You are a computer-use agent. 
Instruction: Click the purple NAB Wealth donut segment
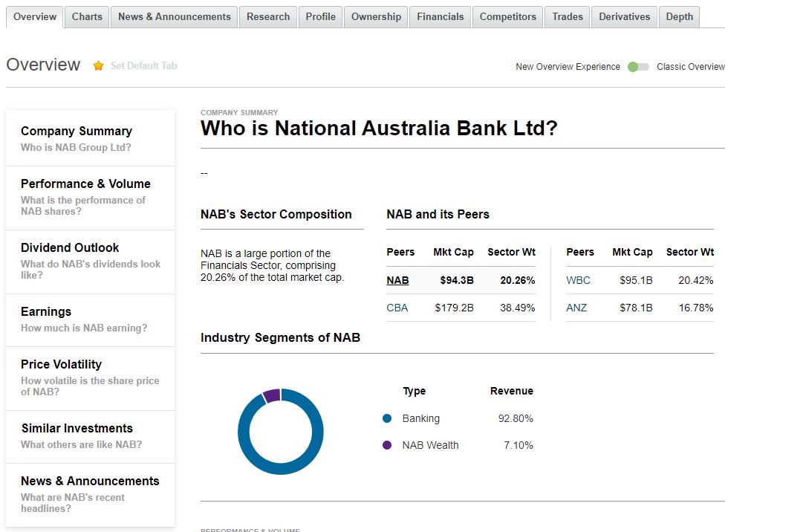(272, 396)
